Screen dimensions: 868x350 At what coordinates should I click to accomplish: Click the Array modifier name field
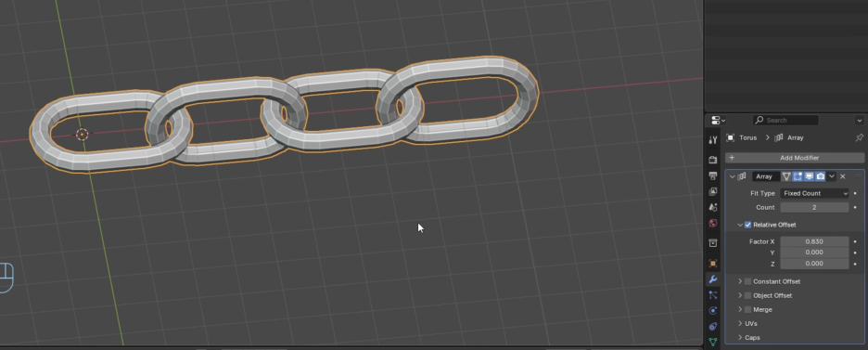pyautogui.click(x=766, y=176)
